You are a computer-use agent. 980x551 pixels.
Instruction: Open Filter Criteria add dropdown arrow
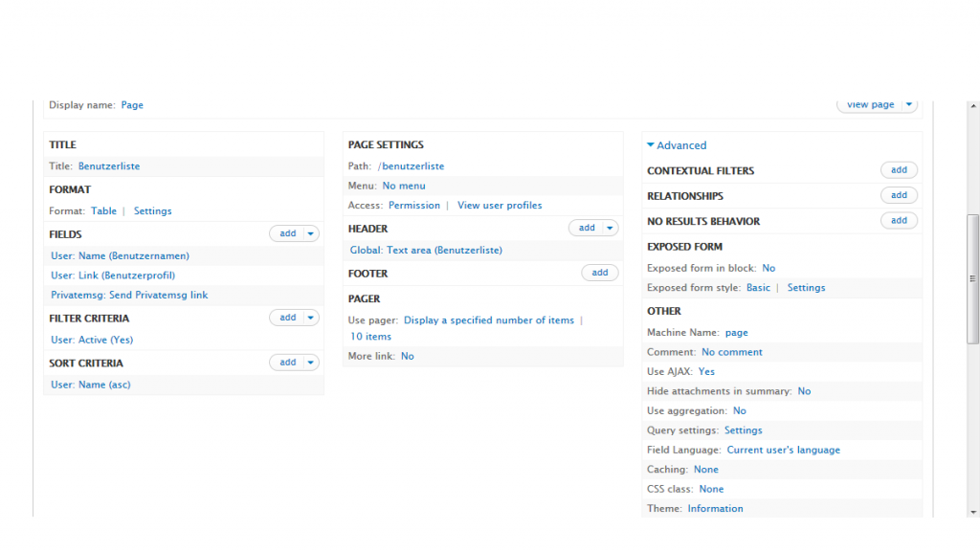point(311,318)
